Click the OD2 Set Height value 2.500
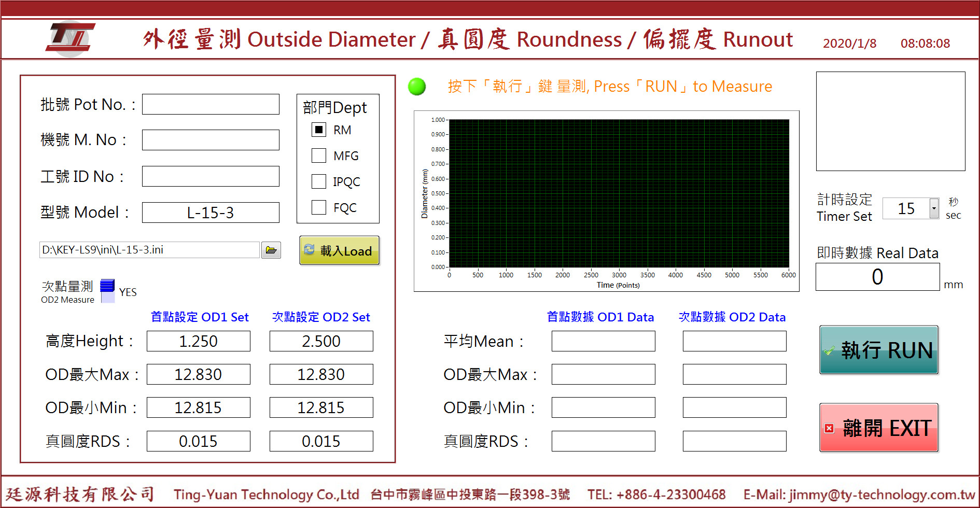980x508 pixels. pyautogui.click(x=321, y=341)
